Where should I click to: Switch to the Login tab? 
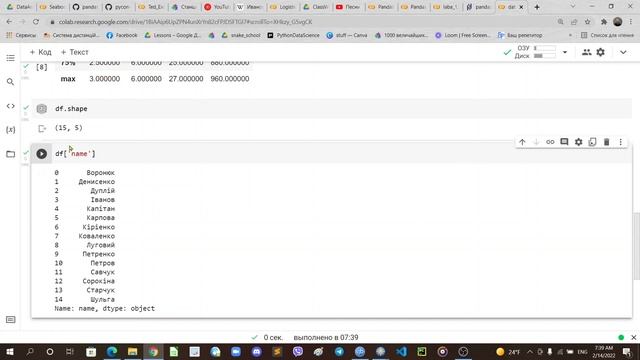point(283,7)
